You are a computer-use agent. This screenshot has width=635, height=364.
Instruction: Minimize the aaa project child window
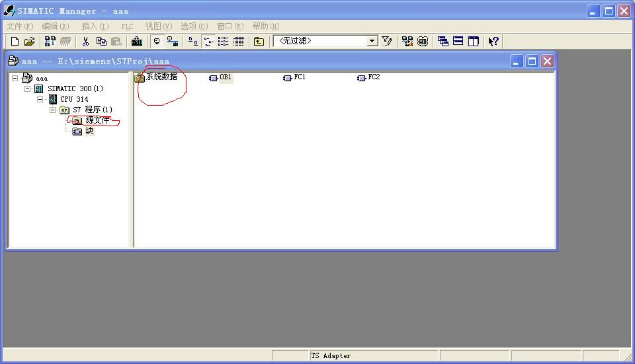pos(516,61)
